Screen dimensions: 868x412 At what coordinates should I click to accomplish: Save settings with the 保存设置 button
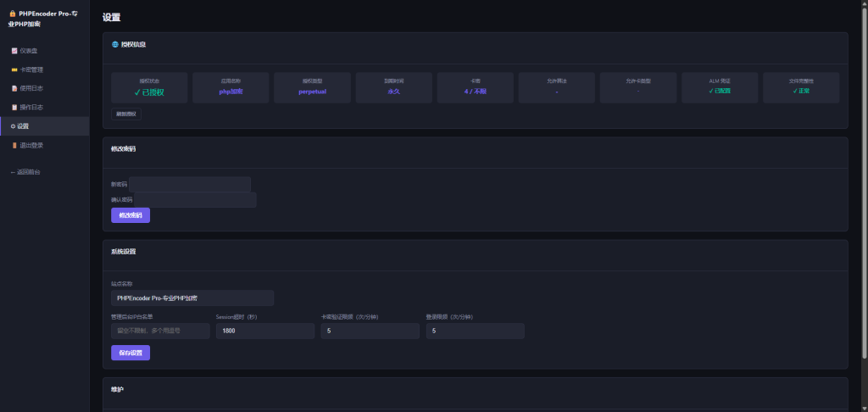[x=131, y=353]
